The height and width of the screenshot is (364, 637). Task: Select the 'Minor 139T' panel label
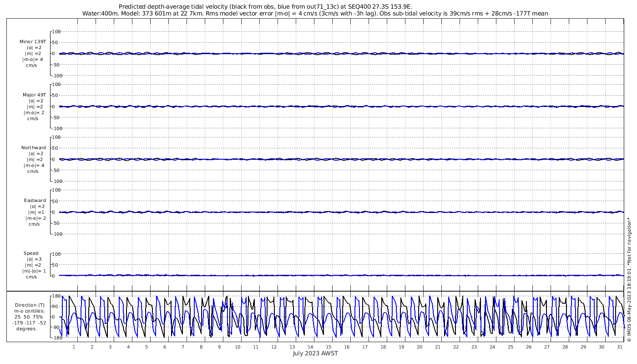point(33,42)
